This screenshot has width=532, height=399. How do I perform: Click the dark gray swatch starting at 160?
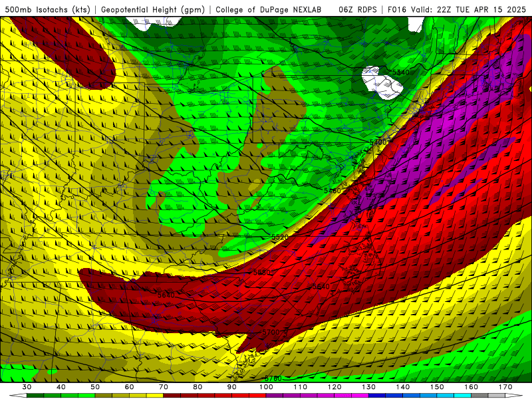pyautogui.click(x=479, y=396)
